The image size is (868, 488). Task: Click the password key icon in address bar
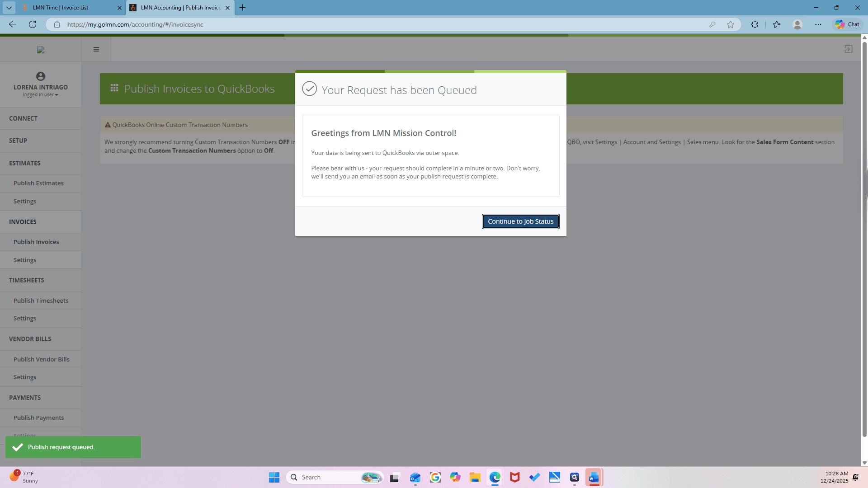tap(712, 24)
